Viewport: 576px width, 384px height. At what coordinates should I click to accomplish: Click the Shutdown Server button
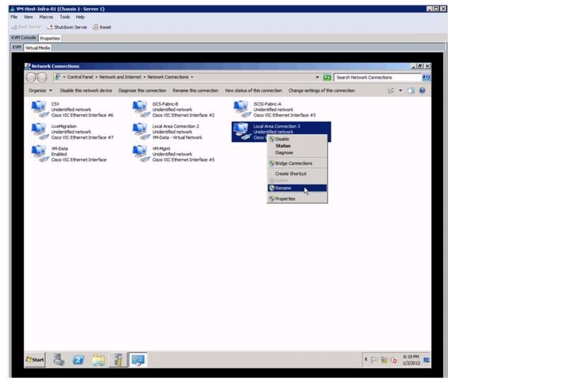click(67, 27)
